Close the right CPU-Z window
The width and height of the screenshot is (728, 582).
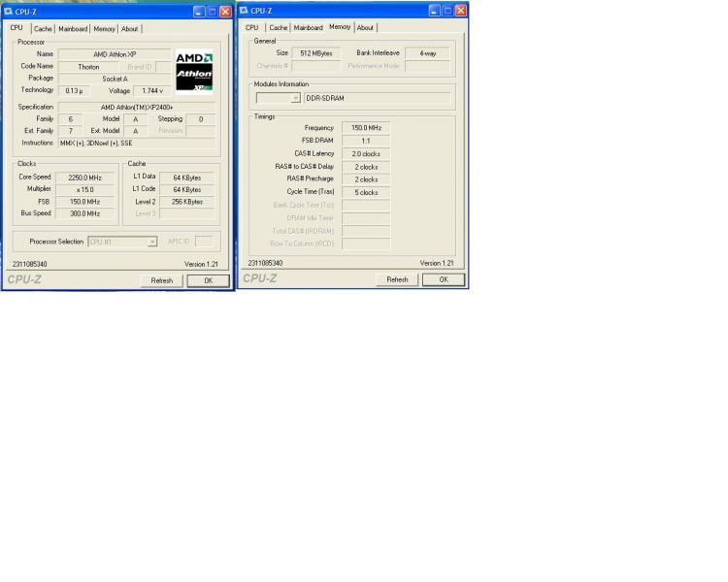click(x=461, y=11)
